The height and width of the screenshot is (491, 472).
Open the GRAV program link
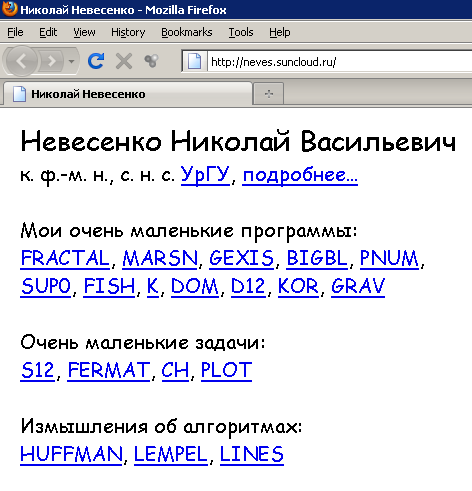point(358,286)
